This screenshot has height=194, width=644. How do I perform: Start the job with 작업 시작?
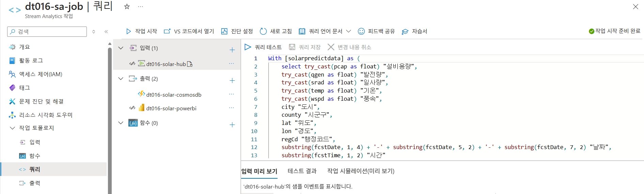[x=141, y=31]
